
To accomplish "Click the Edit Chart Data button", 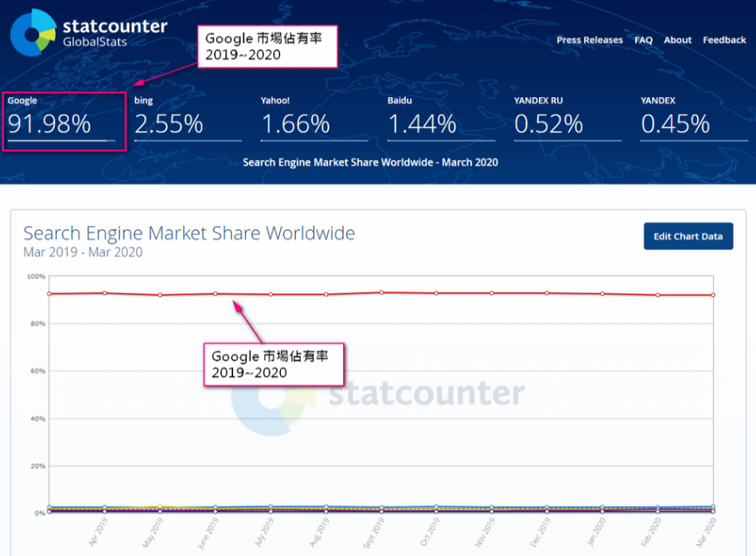I will tap(688, 236).
